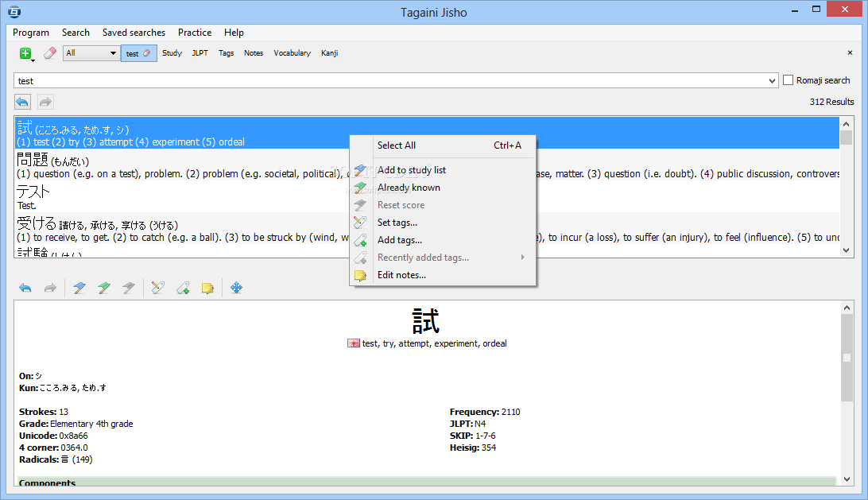Viewport: 868px width, 500px height.
Task: Click detail view forward arrow icon
Action: (50, 288)
